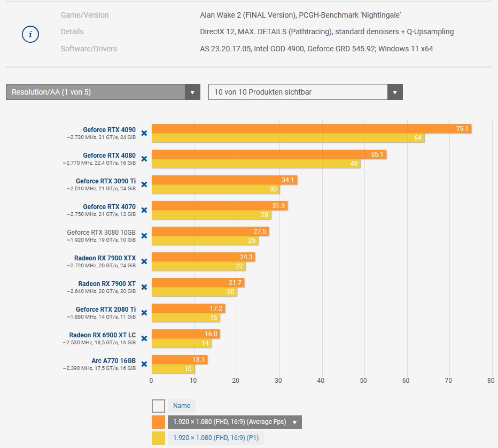Sort by the Name legend button
Screen dimensions: 498x448
[182, 406]
